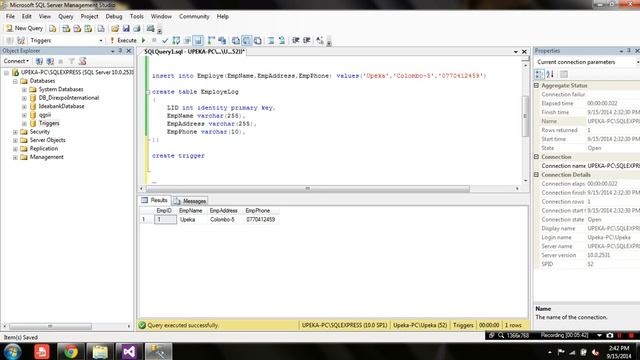Open a Database Engine Query icon
This screenshot has height=360, width=640.
pyautogui.click(x=53, y=28)
